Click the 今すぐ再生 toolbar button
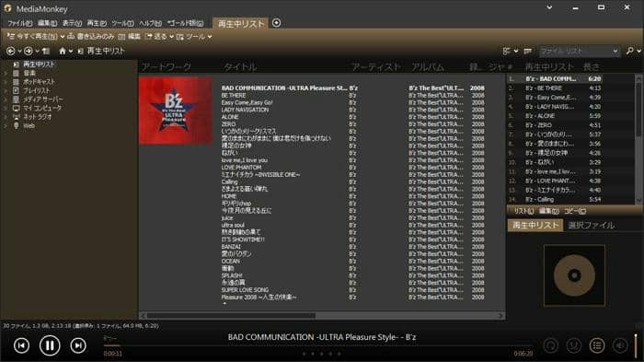The width and height of the screenshot is (644, 362). coord(32,37)
